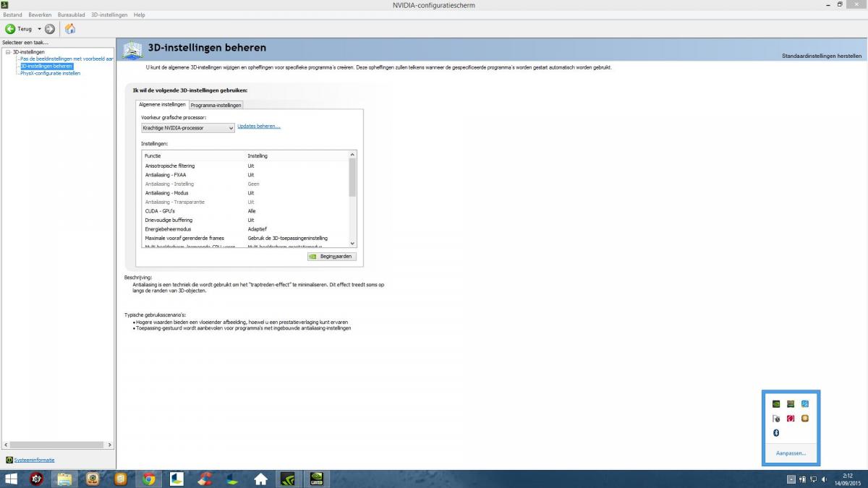Select the Anisotropische filtering row
The width and height of the screenshot is (868, 488).
246,166
